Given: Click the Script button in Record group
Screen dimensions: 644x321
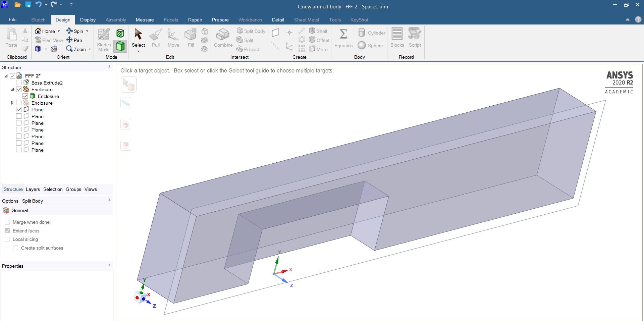Looking at the screenshot, I should click(x=415, y=38).
